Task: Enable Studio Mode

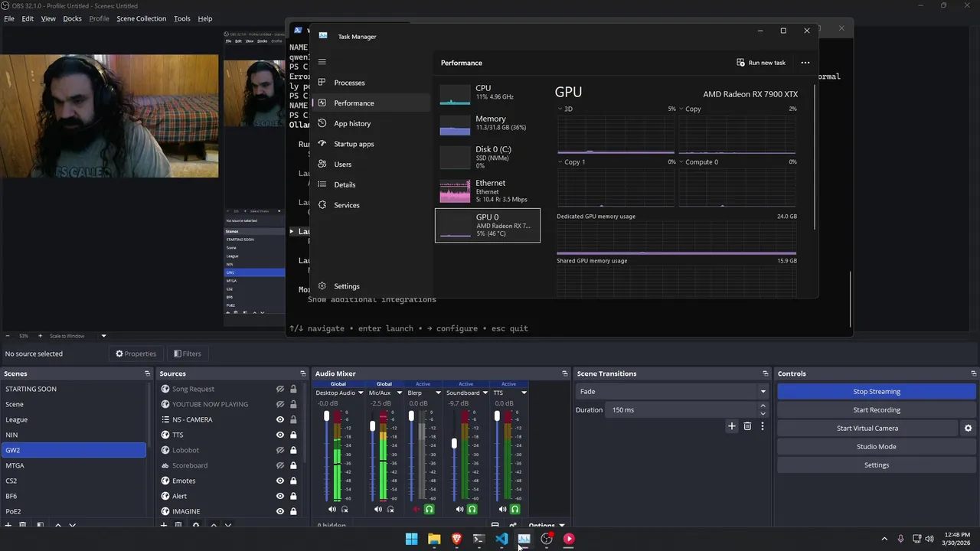Action: pyautogui.click(x=877, y=447)
